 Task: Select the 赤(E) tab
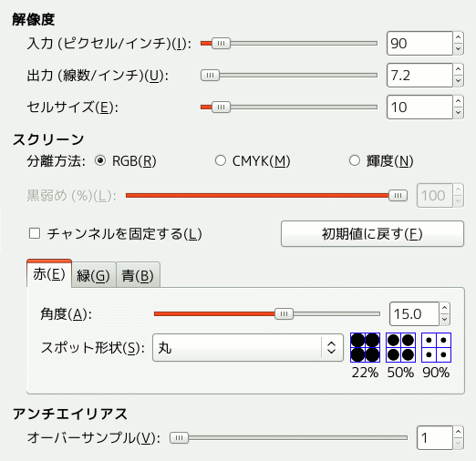[49, 274]
